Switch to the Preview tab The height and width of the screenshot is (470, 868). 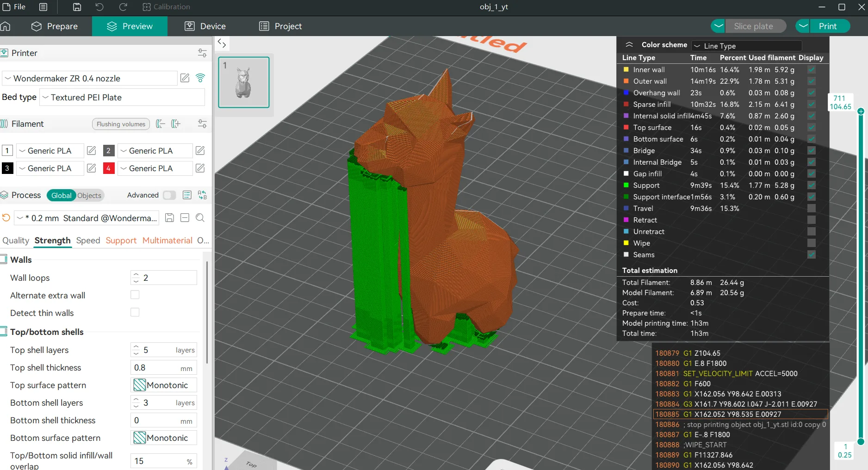[130, 26]
